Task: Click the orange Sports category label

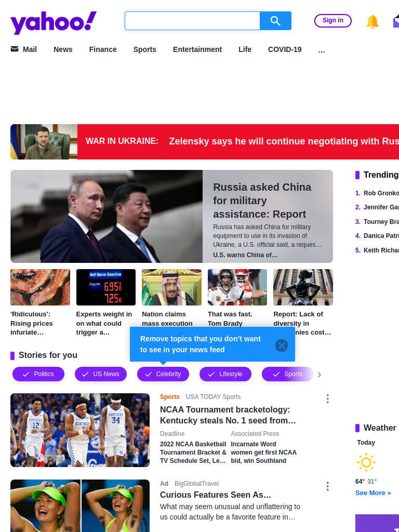Action: click(170, 396)
